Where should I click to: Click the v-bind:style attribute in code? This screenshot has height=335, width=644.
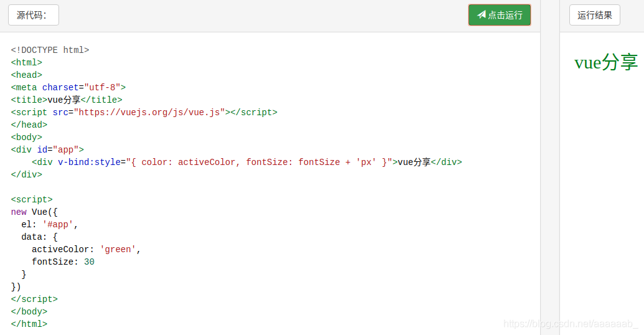pyautogui.click(x=90, y=162)
